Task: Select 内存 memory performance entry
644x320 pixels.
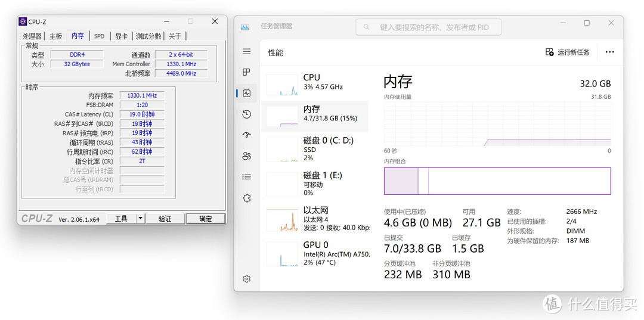Action: click(315, 116)
